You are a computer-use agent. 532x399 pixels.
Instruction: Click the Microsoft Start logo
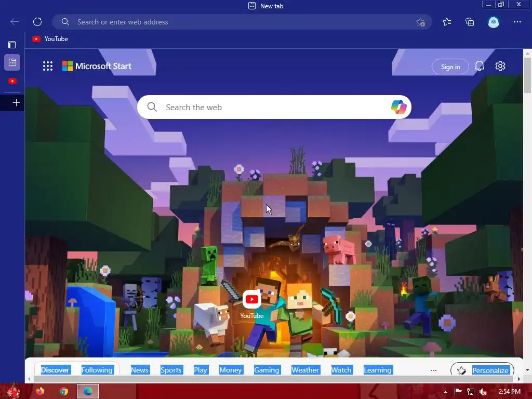coord(97,66)
